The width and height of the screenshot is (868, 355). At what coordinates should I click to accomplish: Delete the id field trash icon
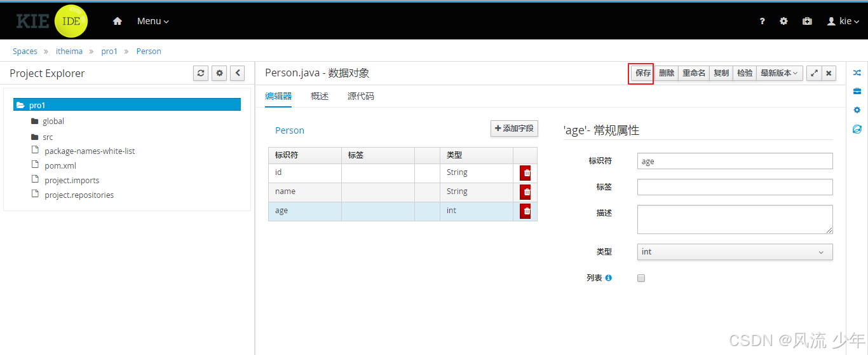click(526, 173)
